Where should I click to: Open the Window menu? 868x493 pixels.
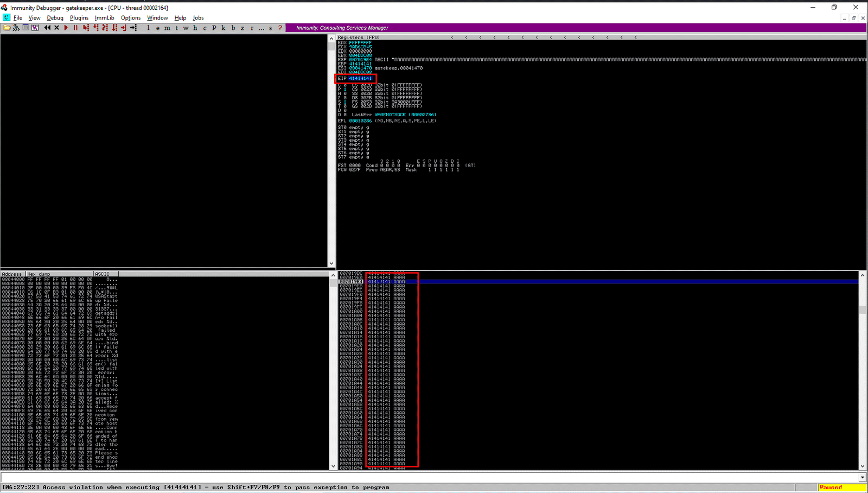coord(157,18)
